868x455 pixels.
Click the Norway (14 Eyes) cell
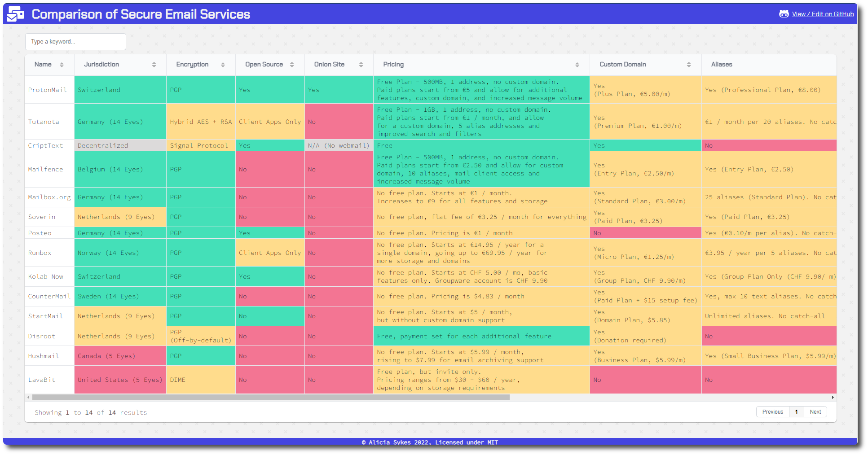click(x=120, y=253)
